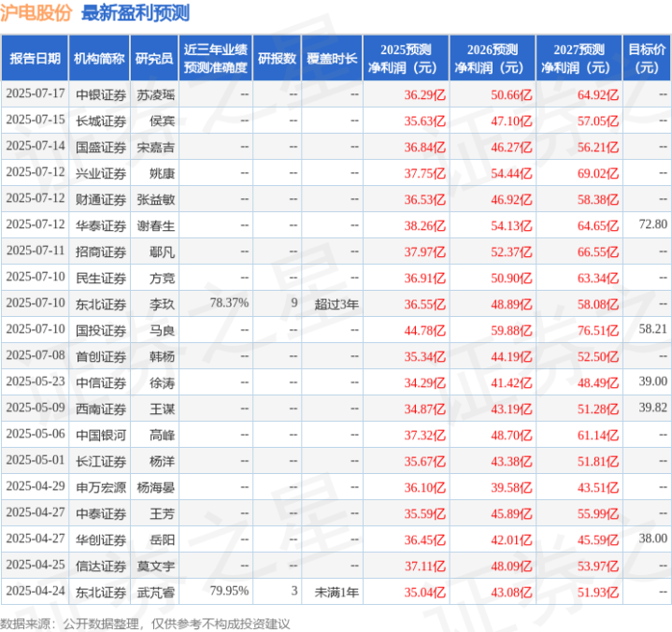Click 民生证券 institution cell
This screenshot has width=672, height=632.
tap(101, 279)
